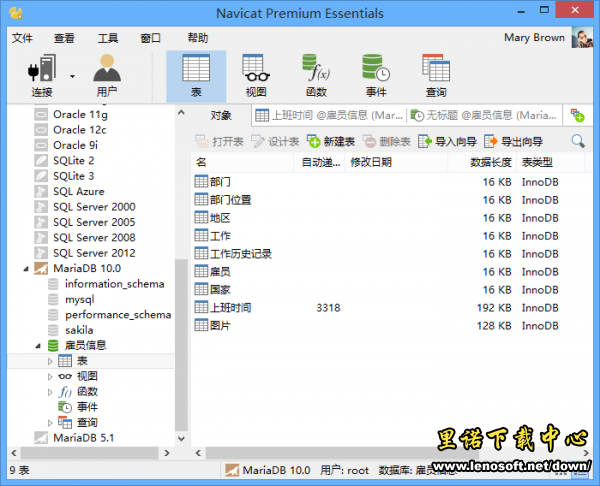Viewport: 600px width, 486px height.
Task: Sort by the 名 column header
Action: (x=243, y=162)
